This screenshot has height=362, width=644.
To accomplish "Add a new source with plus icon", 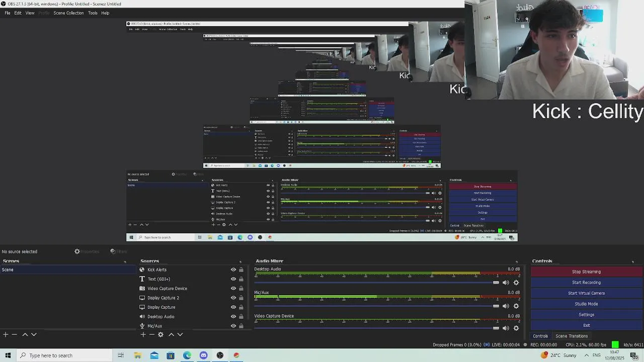I will 143,334.
